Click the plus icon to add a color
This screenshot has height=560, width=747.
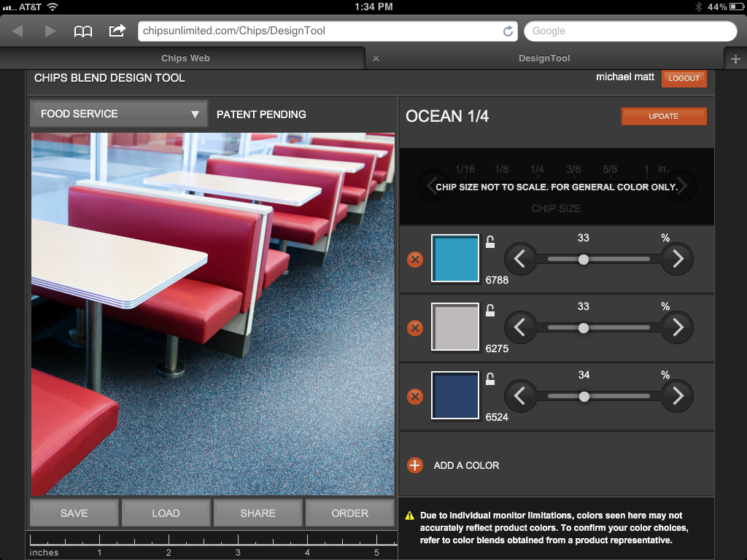pos(414,465)
